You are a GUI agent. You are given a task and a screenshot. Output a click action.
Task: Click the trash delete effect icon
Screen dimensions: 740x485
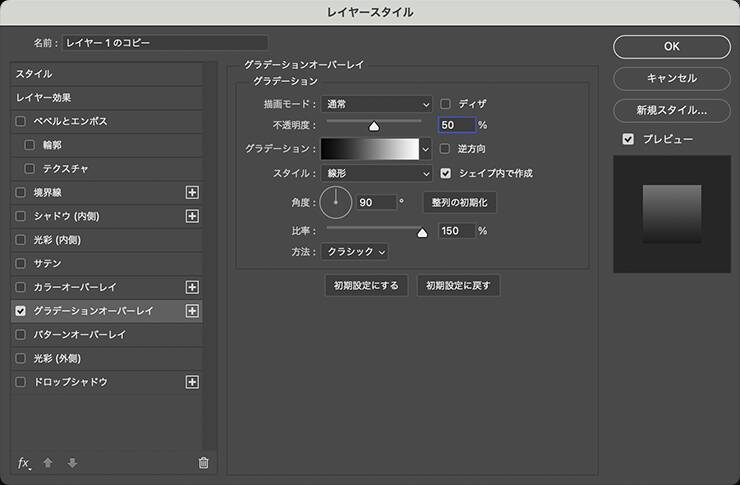(x=203, y=462)
